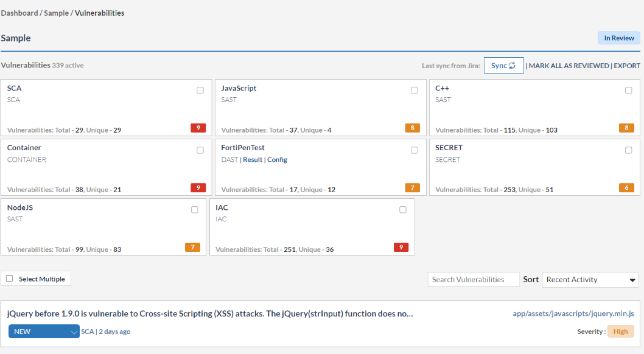Check the JavaScript card checkbox
644x354 pixels.
click(x=415, y=90)
